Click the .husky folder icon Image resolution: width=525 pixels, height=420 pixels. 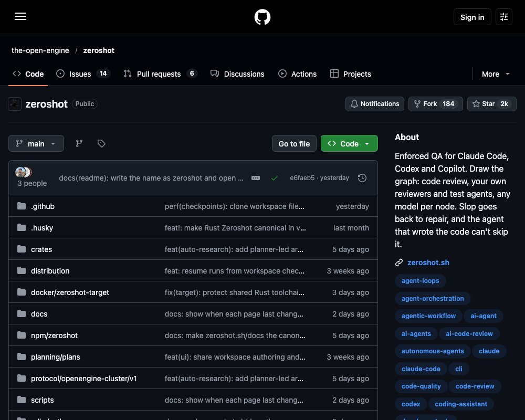pos(22,227)
